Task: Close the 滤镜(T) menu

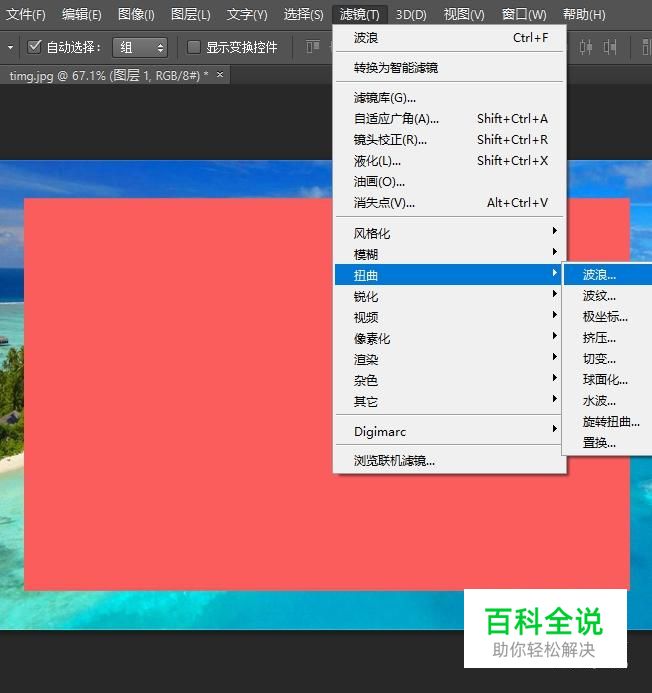Action: click(x=359, y=15)
